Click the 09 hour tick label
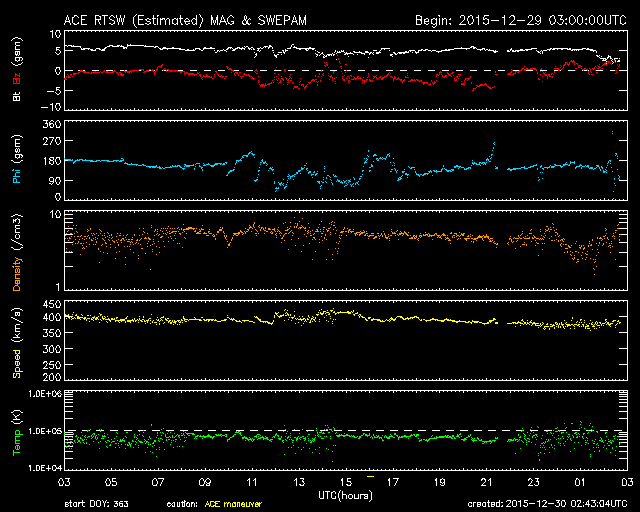The image size is (640, 512). click(205, 481)
